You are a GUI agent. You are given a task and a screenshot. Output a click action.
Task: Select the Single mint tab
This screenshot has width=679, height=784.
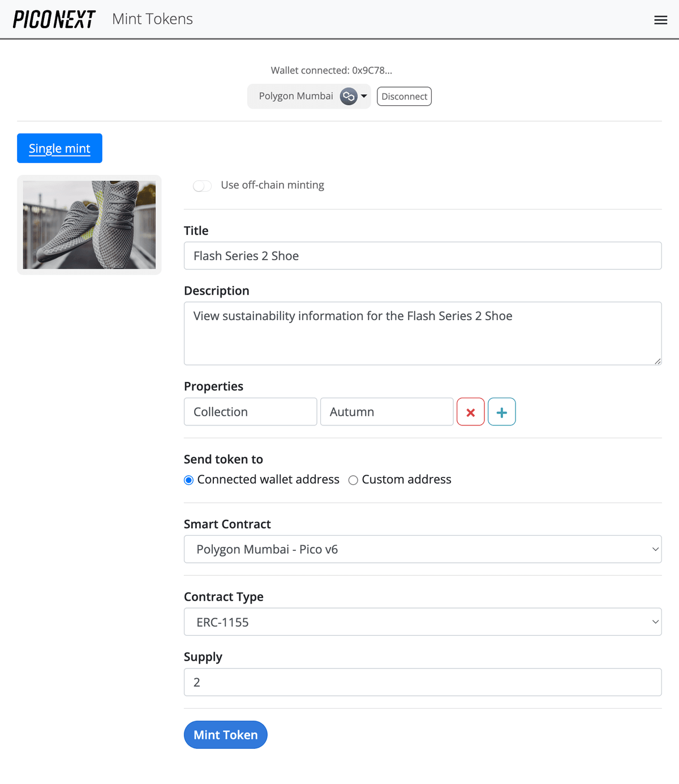(59, 148)
